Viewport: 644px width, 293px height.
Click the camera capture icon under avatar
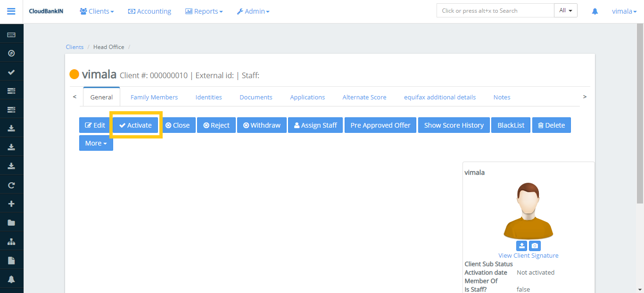[535, 246]
